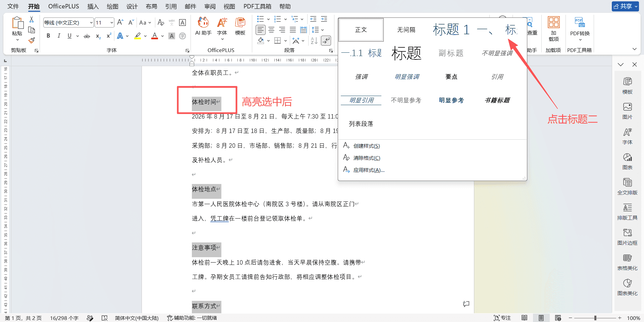The height and width of the screenshot is (322, 644).
Task: Select the 明显参考 style
Action: click(451, 100)
